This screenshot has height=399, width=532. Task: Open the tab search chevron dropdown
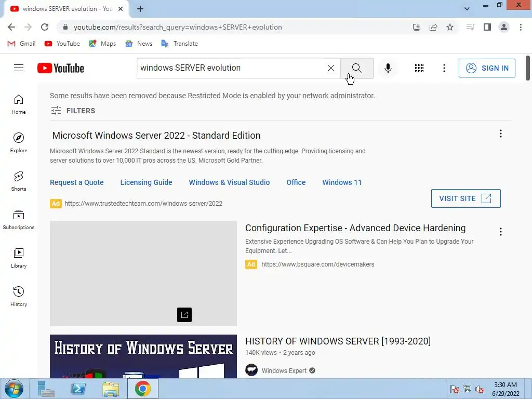[x=467, y=9]
